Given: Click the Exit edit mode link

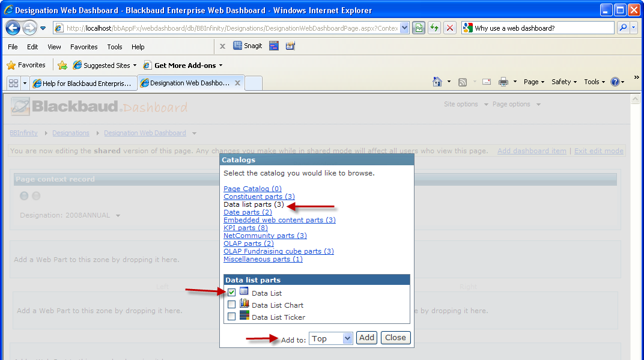Looking at the screenshot, I should (599, 151).
